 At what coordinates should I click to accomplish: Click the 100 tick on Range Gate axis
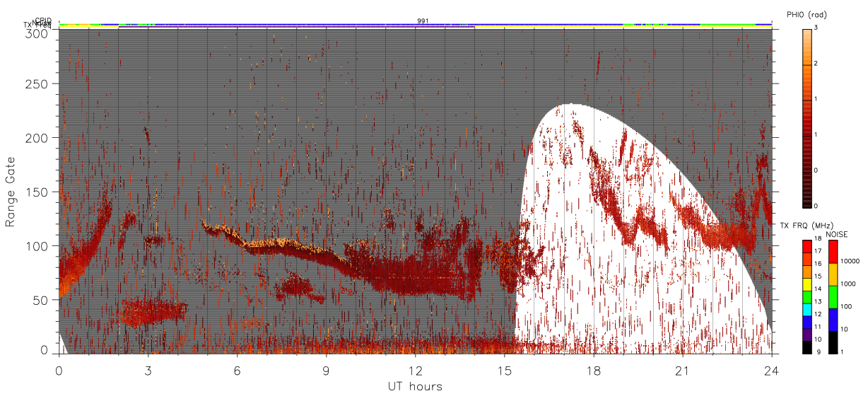click(37, 246)
